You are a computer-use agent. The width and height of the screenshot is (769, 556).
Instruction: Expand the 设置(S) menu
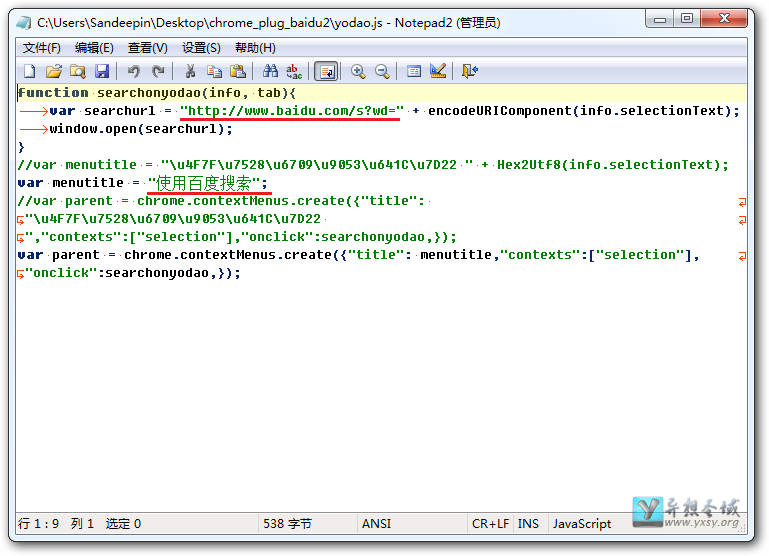pyautogui.click(x=201, y=48)
